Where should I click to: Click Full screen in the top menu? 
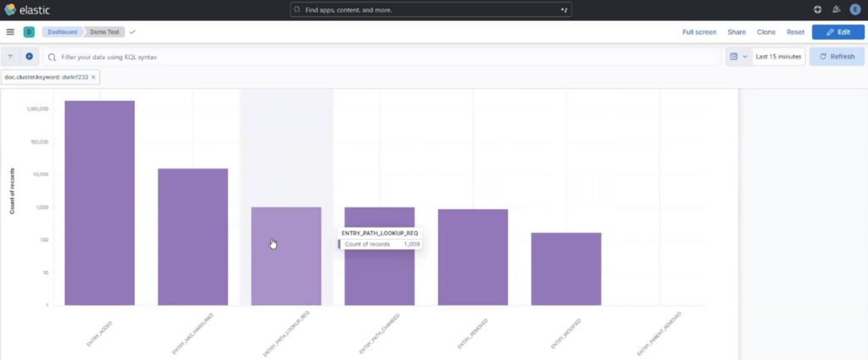(699, 32)
